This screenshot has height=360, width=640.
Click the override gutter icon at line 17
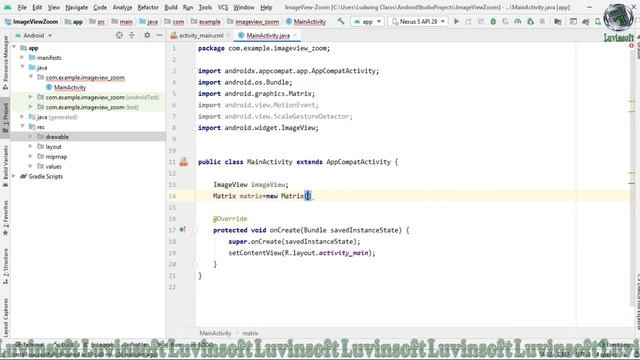(182, 230)
